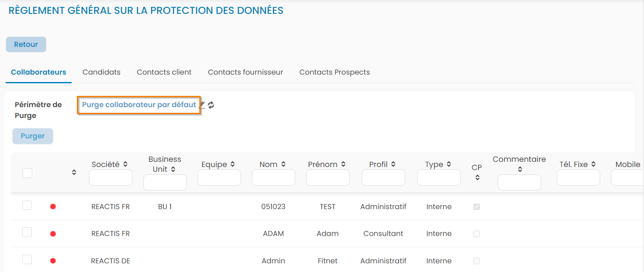644x272 pixels.
Task: Click red status dot on ADAM row
Action: [53, 234]
